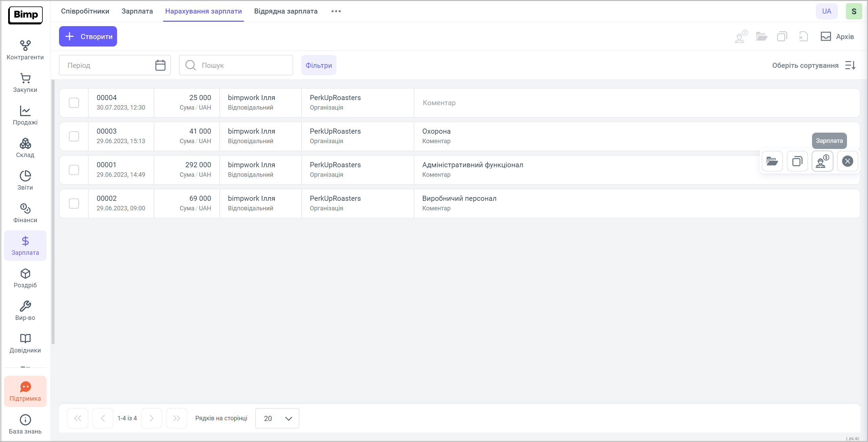Click the Створити button
This screenshot has height=442, width=868.
88,36
